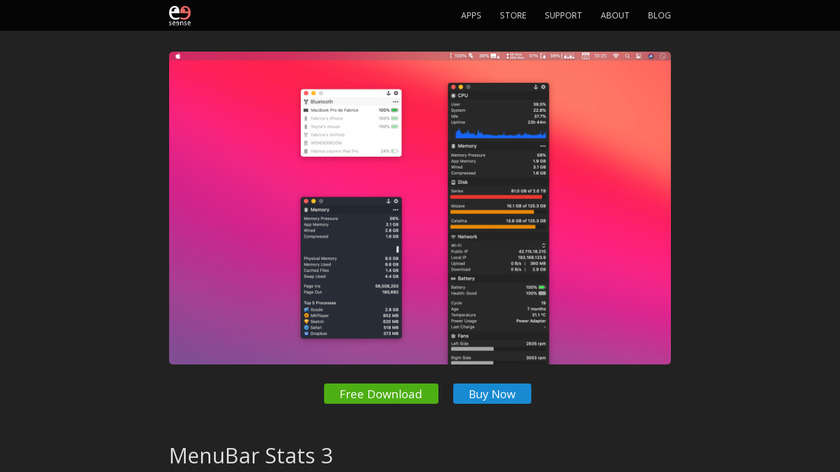Open the APPS navigation item
The height and width of the screenshot is (472, 840).
point(471,16)
